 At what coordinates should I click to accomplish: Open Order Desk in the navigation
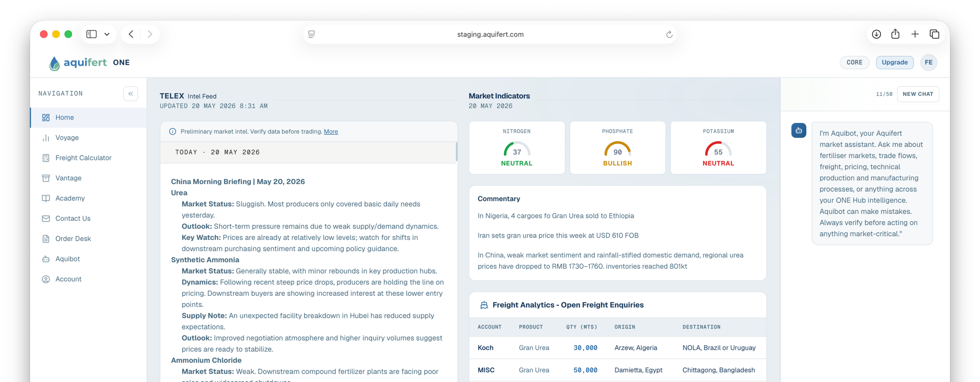point(89,239)
